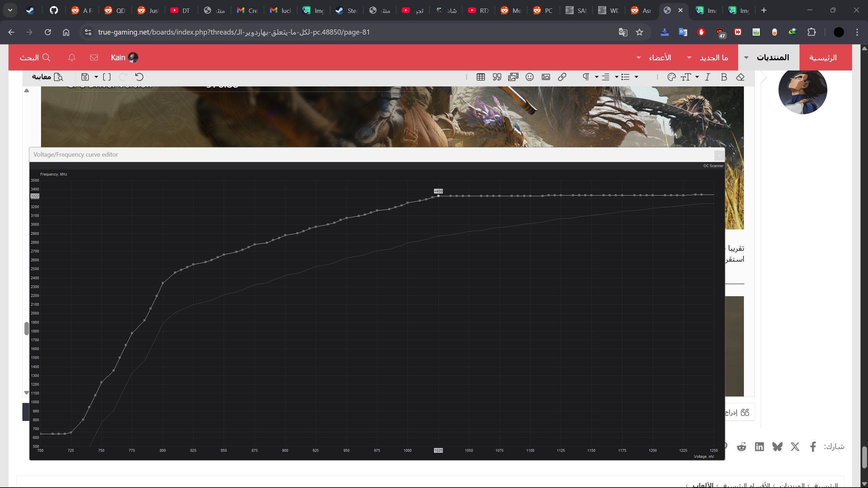Viewport: 868px width, 488px height.
Task: Click the editor scroll-up arrow
Action: coord(26,90)
